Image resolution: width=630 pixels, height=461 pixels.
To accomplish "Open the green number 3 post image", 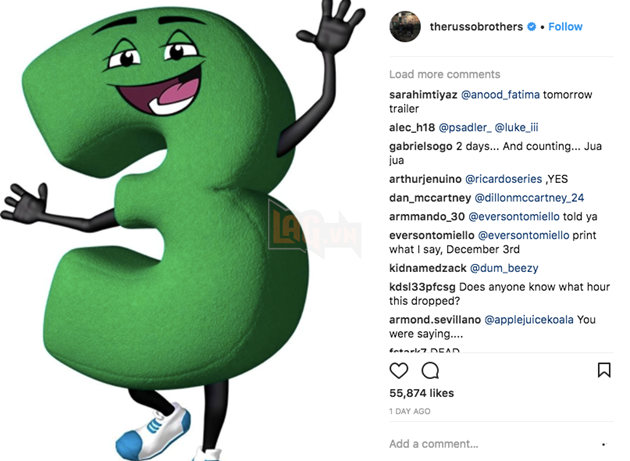I will click(x=183, y=230).
